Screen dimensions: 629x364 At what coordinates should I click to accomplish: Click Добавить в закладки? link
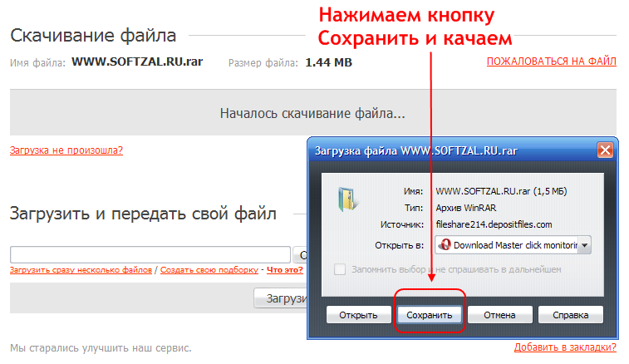tap(565, 347)
